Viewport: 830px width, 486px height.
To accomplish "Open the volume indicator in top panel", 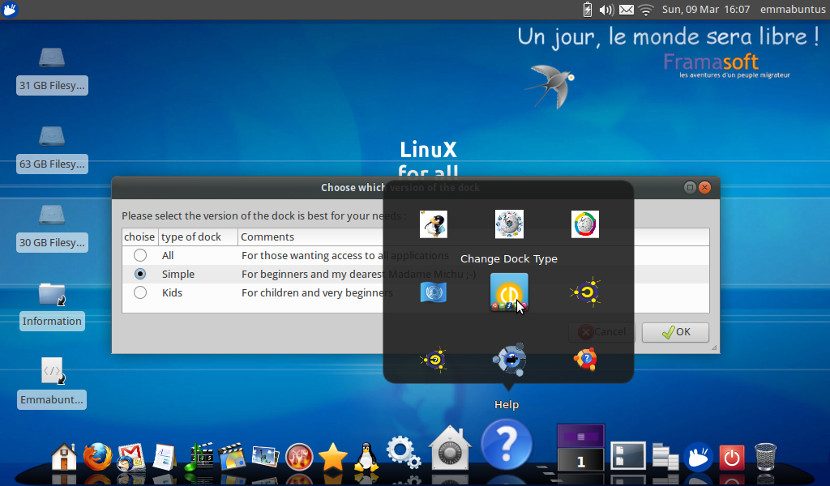I will (606, 10).
